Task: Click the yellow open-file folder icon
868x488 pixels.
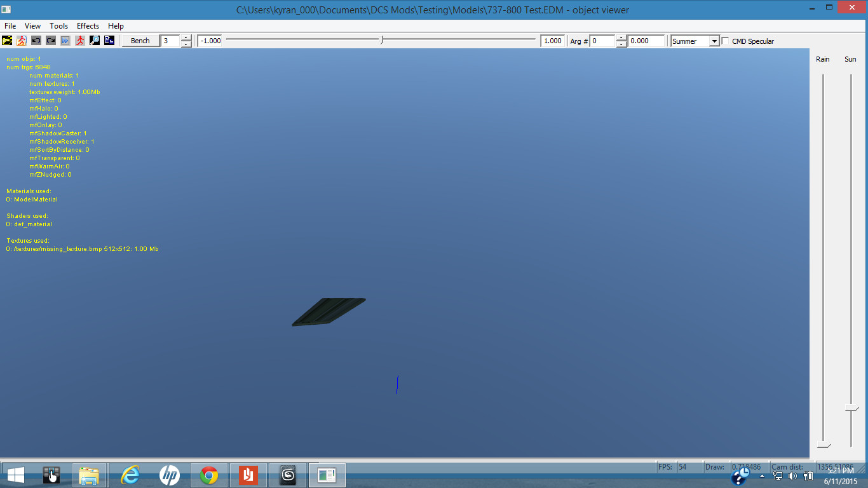Action: point(7,41)
